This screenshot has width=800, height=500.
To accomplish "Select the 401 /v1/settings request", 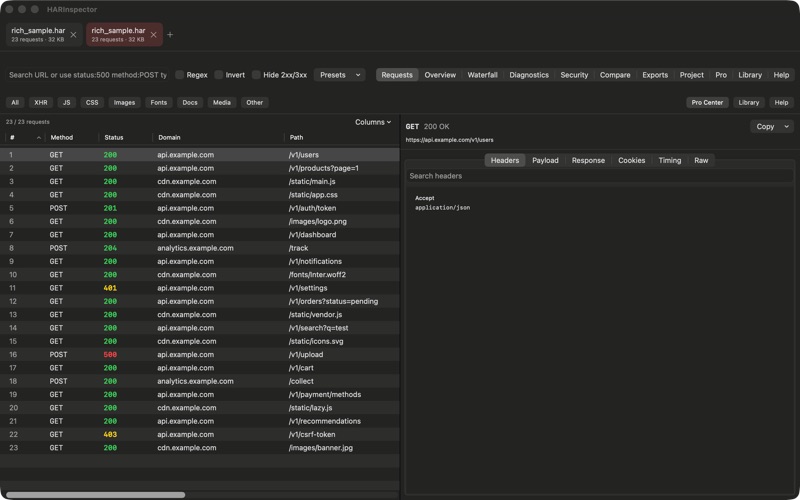I will point(199,288).
